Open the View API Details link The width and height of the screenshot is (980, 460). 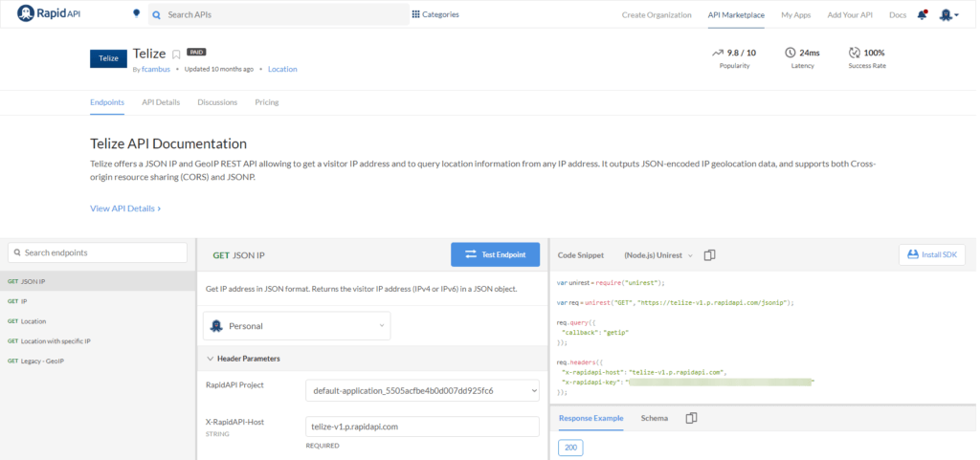click(x=125, y=208)
